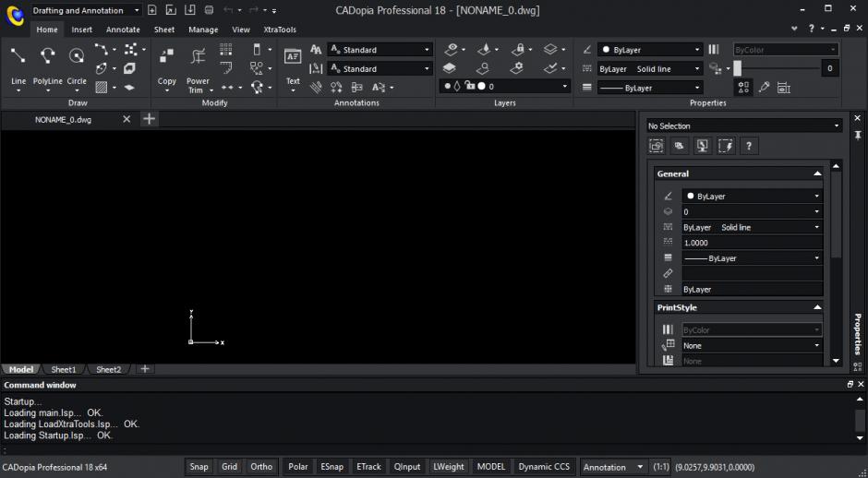This screenshot has height=478, width=868.
Task: Click the Region tool icon in Draw
Action: click(x=129, y=68)
